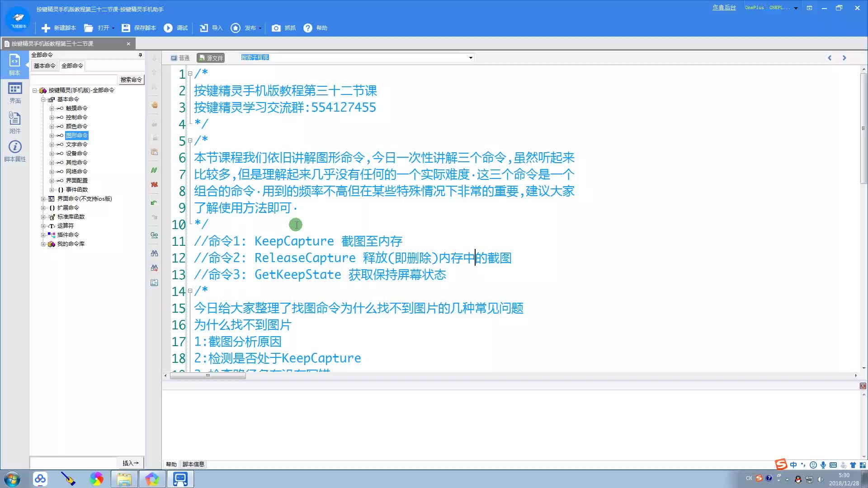Switch to 普通 view mode
The image size is (868, 488).
(180, 58)
